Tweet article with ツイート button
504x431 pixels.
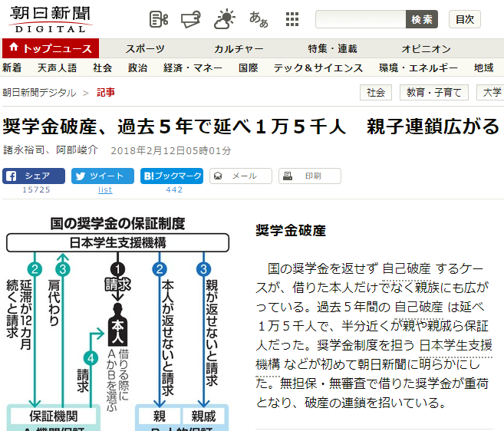click(x=103, y=176)
